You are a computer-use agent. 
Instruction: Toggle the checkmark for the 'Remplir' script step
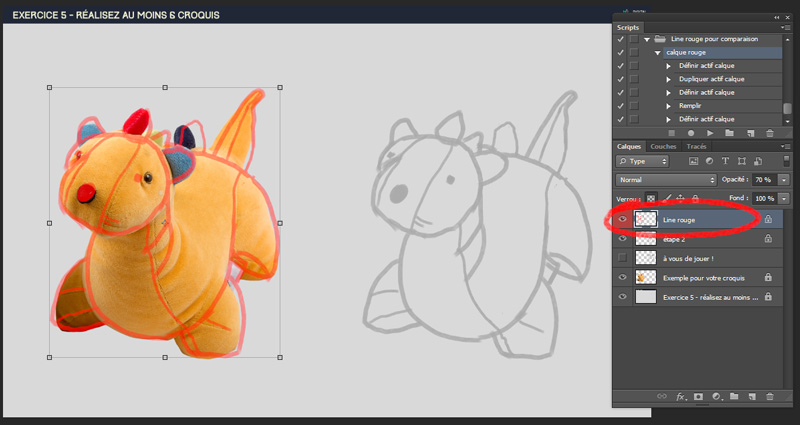620,105
